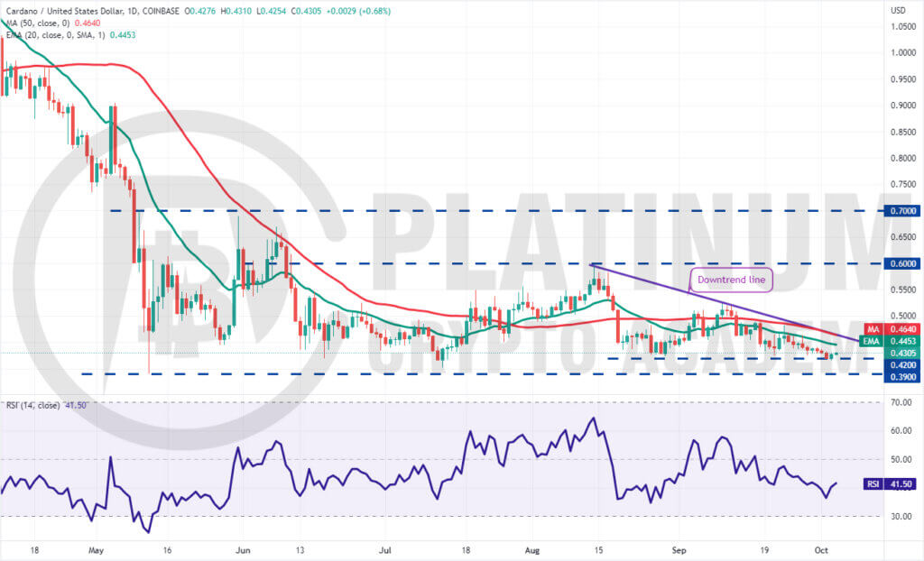
Task: Click the Sep label on time axis
Action: click(679, 550)
